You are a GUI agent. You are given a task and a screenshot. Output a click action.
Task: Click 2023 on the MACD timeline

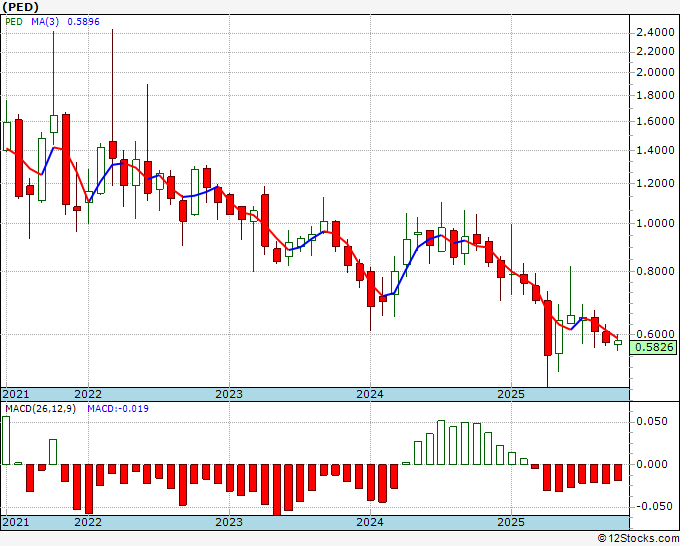(229, 522)
